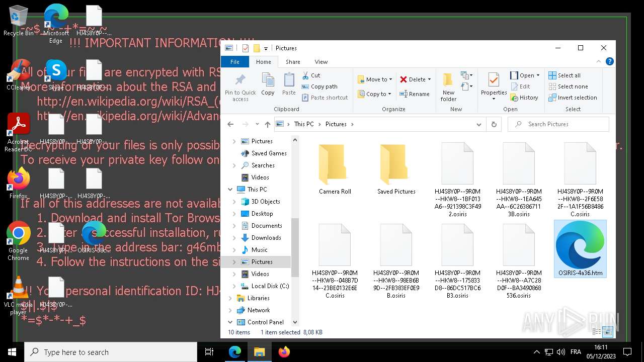Collapse the ribbon with the arrow

[x=599, y=62]
